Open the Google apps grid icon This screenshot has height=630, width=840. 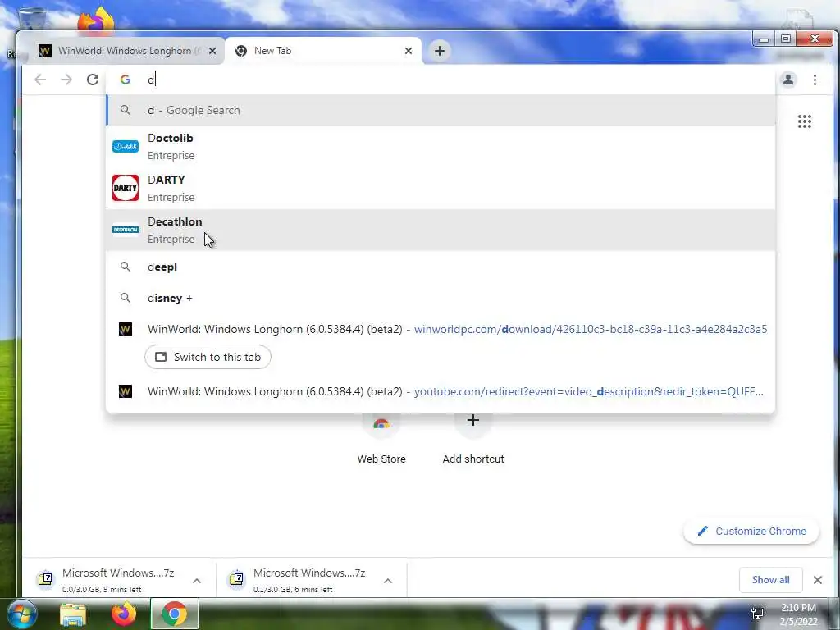click(804, 121)
